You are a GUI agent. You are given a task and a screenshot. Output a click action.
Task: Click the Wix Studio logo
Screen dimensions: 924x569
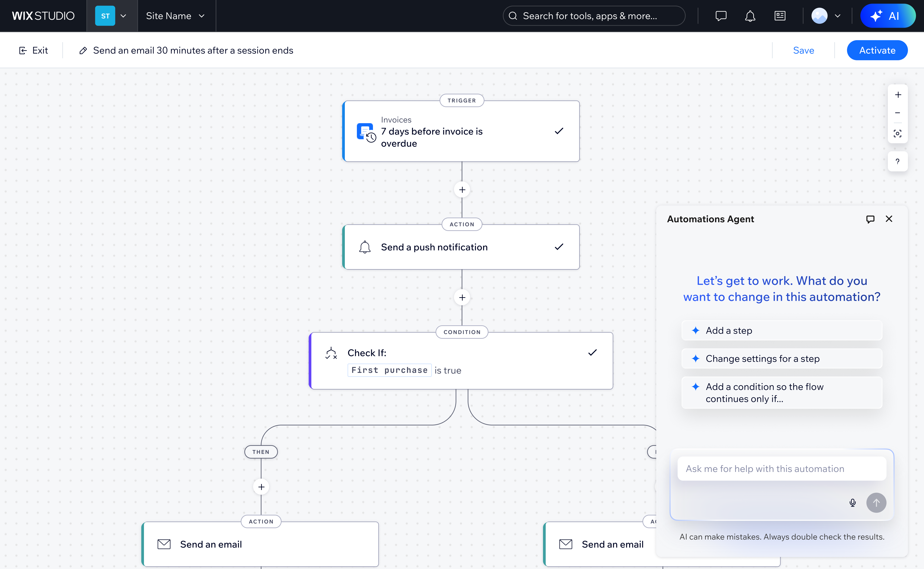click(43, 16)
